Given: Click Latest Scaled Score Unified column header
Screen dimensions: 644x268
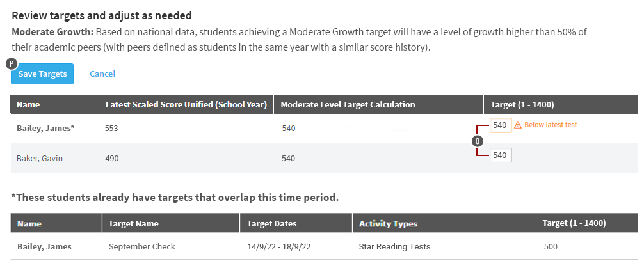Looking at the screenshot, I should pyautogui.click(x=186, y=104).
